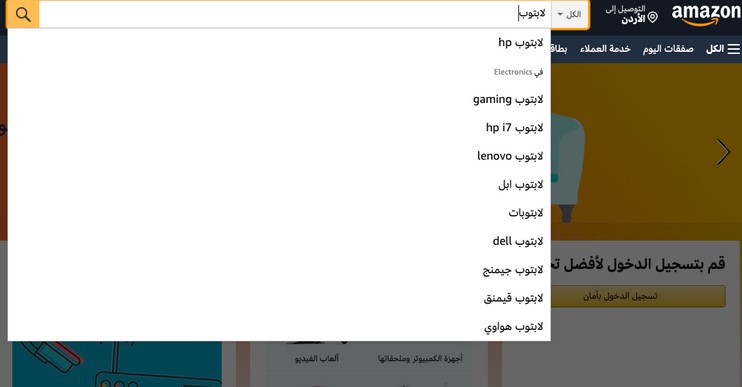Open the ألعاب الفيديو category
Screen dimensions: 742x387
(317, 359)
